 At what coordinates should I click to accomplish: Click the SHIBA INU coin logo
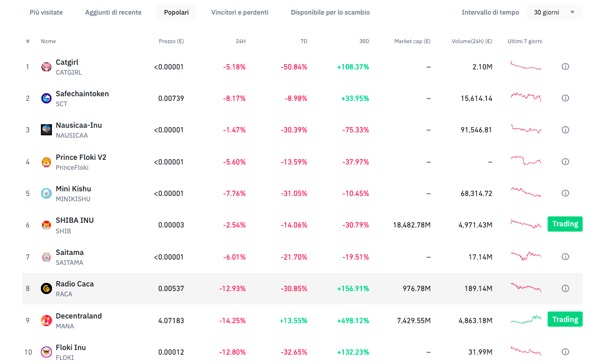46,225
